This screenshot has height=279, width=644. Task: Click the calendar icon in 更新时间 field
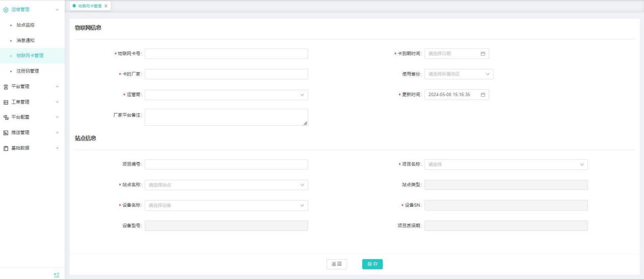click(x=482, y=95)
